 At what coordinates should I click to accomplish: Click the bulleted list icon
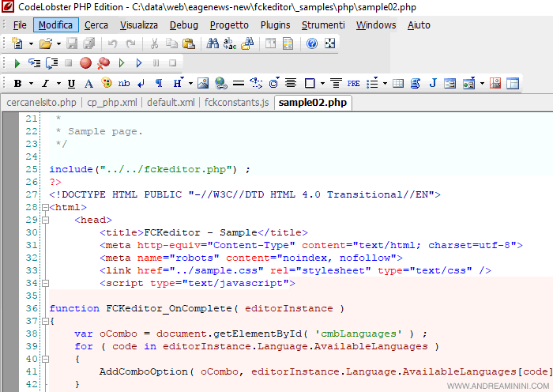click(x=372, y=83)
